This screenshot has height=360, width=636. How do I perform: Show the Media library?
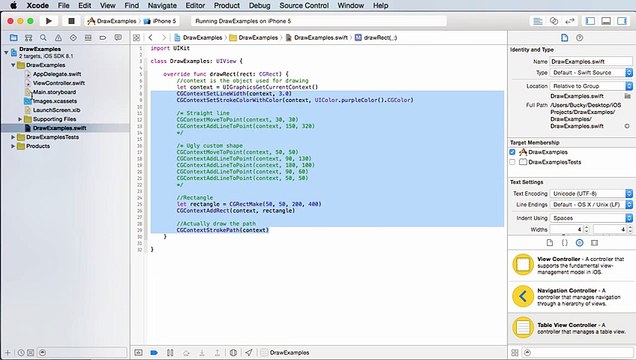(594, 243)
